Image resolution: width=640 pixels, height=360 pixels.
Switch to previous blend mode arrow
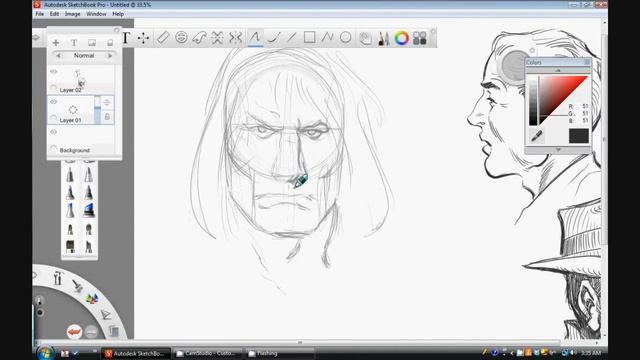point(58,56)
